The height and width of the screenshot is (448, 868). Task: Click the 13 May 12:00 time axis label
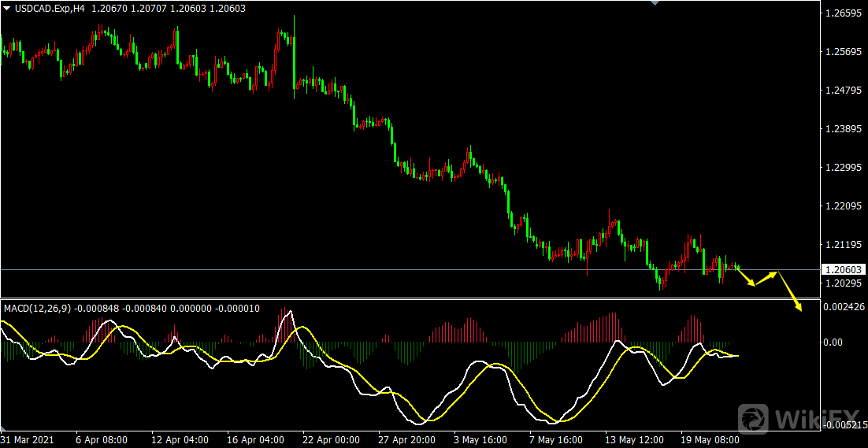point(634,439)
